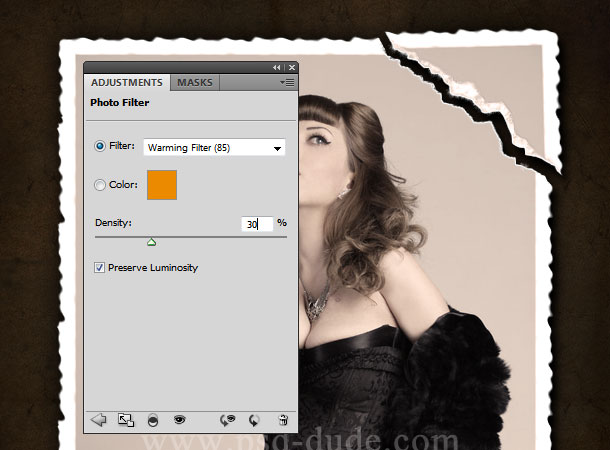Screen dimensions: 610x450
Task: Switch to the Masks tab
Action: pyautogui.click(x=195, y=82)
